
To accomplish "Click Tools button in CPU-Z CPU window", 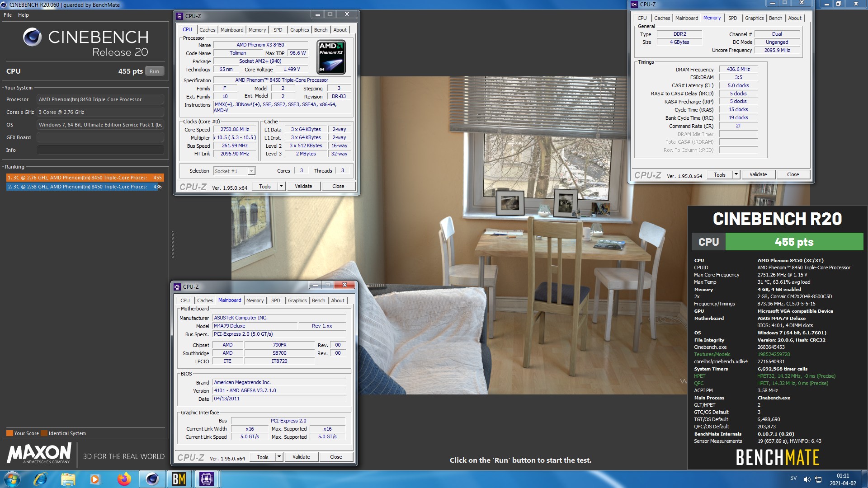I will pos(265,186).
